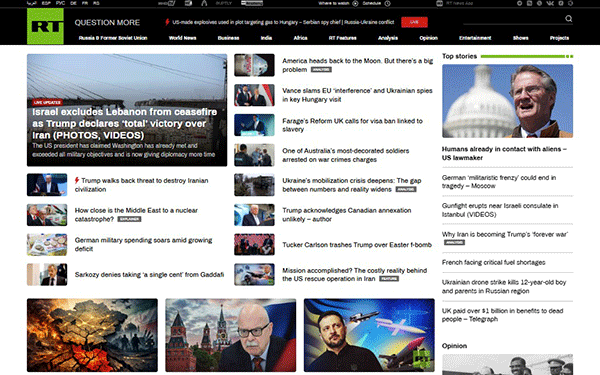The width and height of the screenshot is (600, 375).
Task: Open Ukrainian drone strike kills 12-year-old story
Action: pos(504,287)
